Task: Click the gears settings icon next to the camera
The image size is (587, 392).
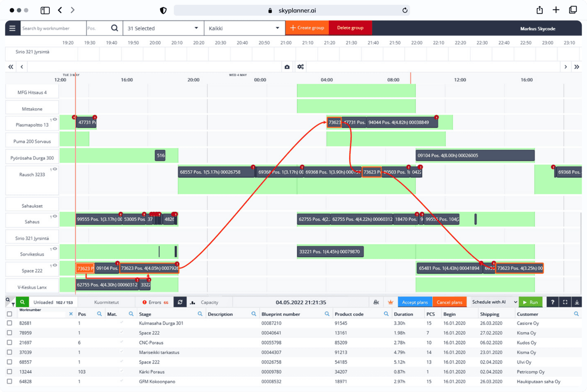Action: tap(300, 66)
